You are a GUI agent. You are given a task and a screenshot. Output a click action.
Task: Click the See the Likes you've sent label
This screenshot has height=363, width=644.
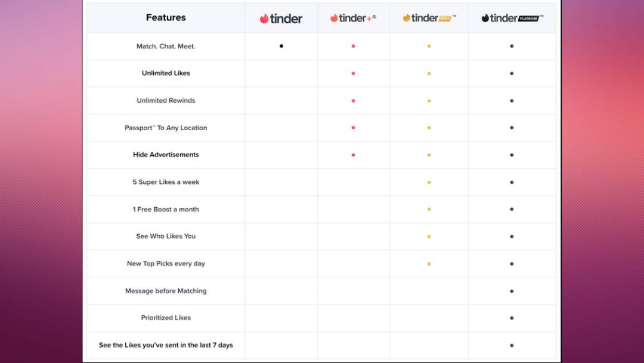(166, 345)
